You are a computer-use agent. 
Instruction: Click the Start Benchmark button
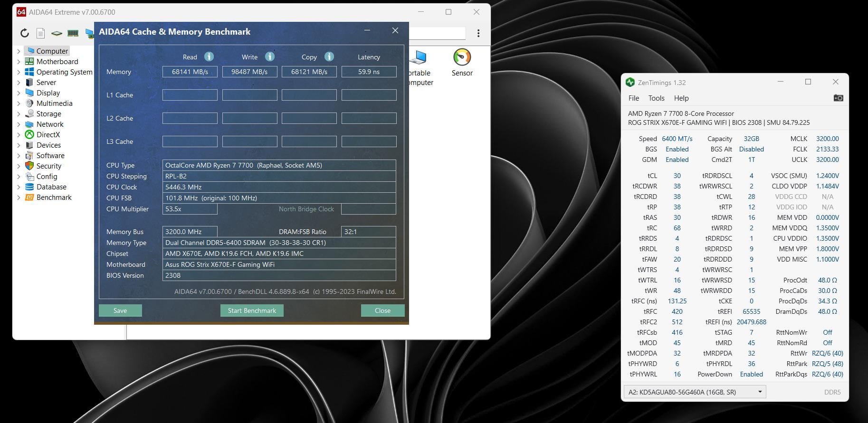252,310
